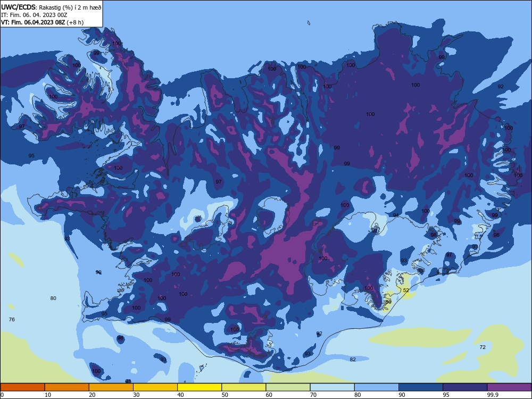
Task: Click the 'VT: Fim. 06.04.2023 08Z (+8 h)' line
Action: 42,22
